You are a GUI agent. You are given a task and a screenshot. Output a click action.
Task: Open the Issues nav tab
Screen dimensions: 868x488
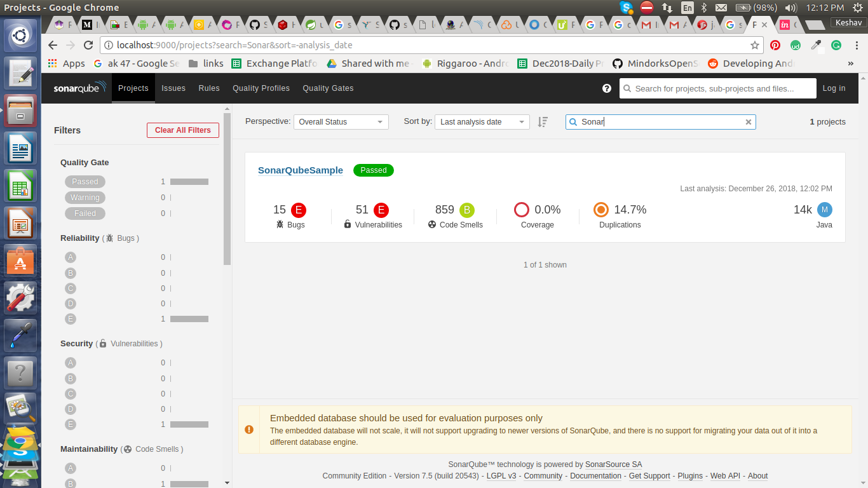pyautogui.click(x=173, y=88)
